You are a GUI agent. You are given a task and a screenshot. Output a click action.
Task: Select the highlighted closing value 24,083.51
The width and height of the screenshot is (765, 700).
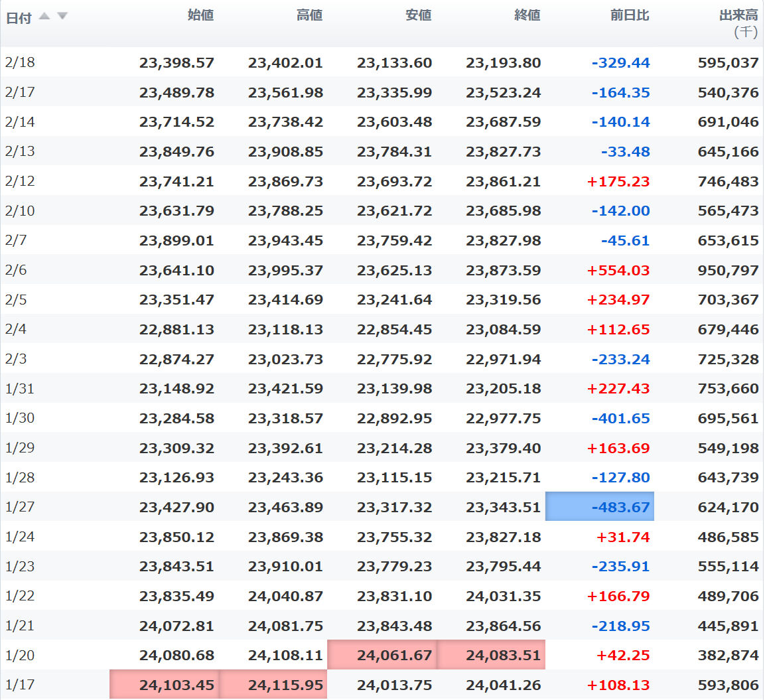click(x=491, y=656)
